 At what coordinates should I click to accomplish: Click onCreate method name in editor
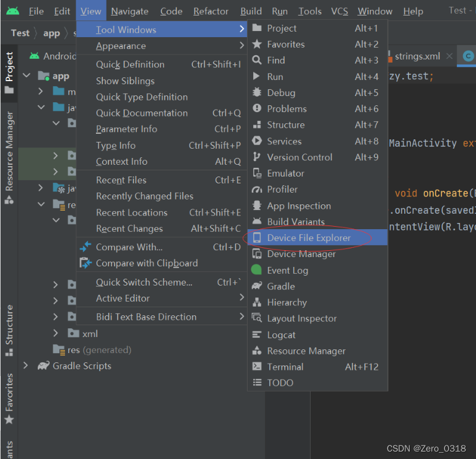(x=446, y=193)
